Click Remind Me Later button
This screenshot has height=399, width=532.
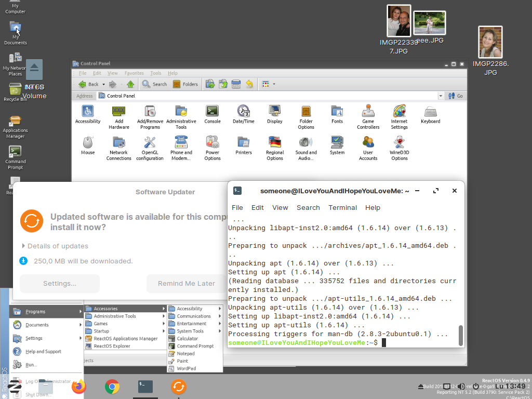[x=187, y=284]
